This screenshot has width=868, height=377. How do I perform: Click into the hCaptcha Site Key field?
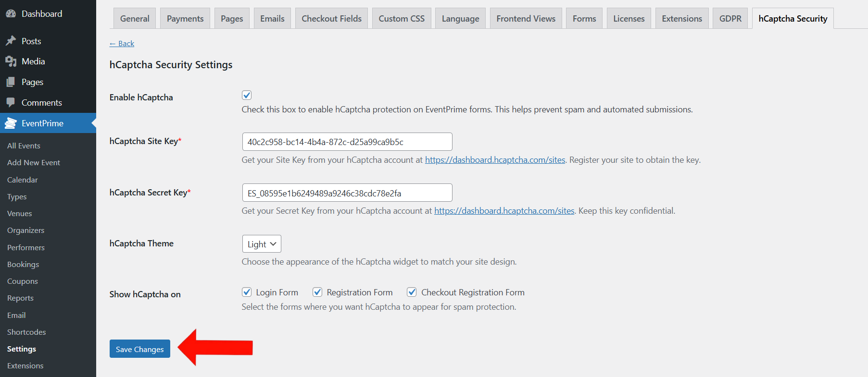[x=347, y=142]
